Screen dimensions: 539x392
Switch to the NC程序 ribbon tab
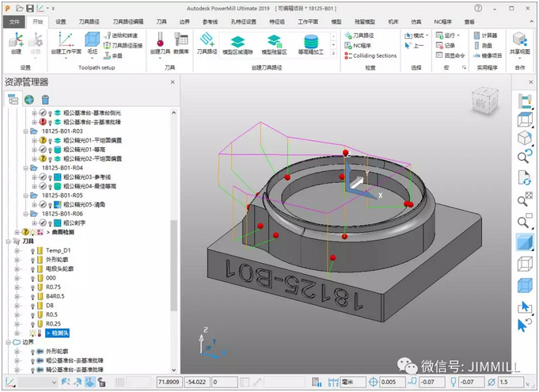(442, 21)
